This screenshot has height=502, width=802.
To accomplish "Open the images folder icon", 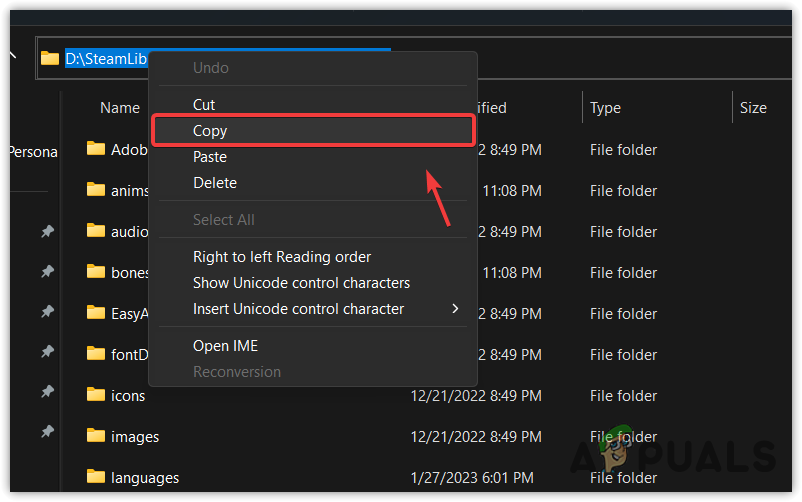I will (x=96, y=435).
